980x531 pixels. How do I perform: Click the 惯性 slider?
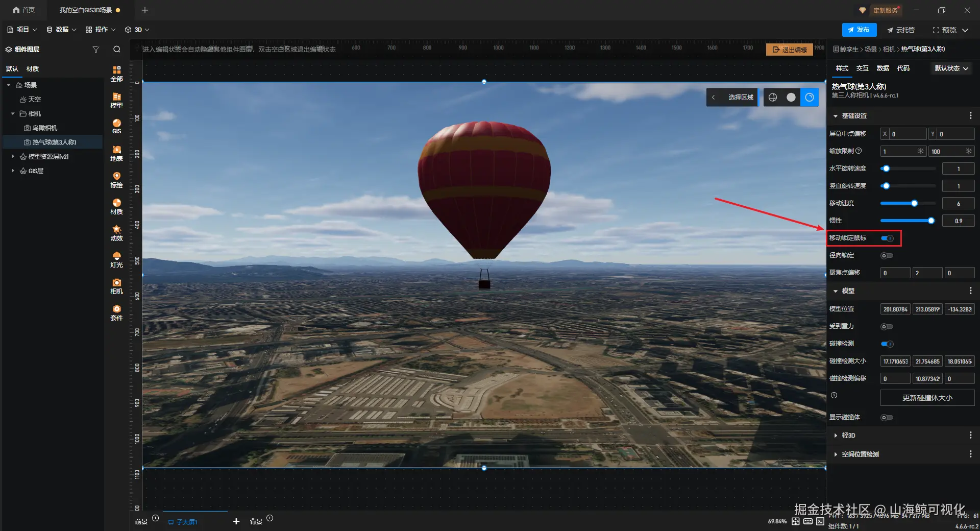(908, 221)
